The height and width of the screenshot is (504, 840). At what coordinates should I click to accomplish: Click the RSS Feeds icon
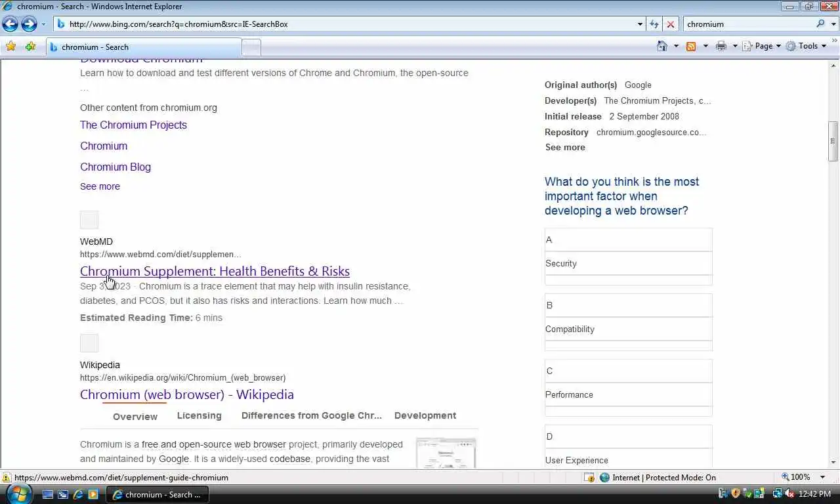point(691,46)
